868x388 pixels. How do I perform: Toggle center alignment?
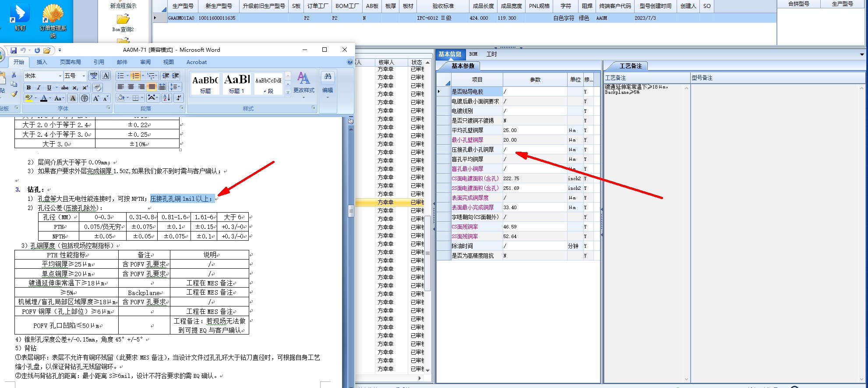click(x=131, y=87)
